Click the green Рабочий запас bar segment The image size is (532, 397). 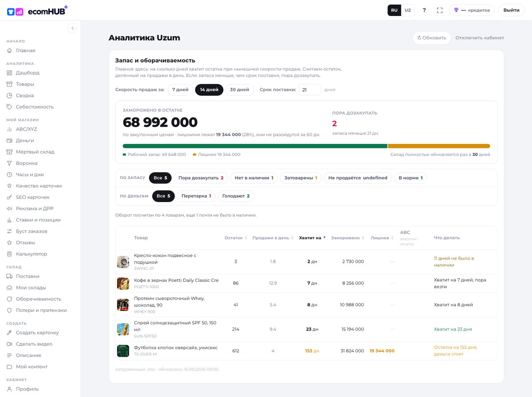(255, 146)
